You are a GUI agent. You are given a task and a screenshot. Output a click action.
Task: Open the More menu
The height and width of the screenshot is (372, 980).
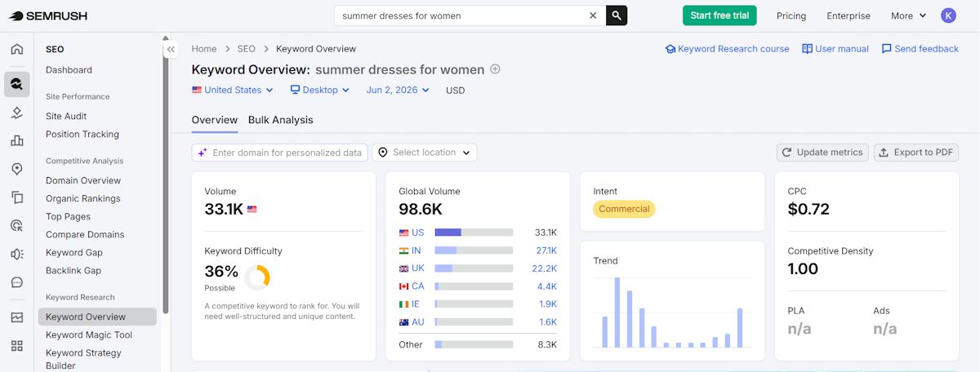pyautogui.click(x=909, y=15)
